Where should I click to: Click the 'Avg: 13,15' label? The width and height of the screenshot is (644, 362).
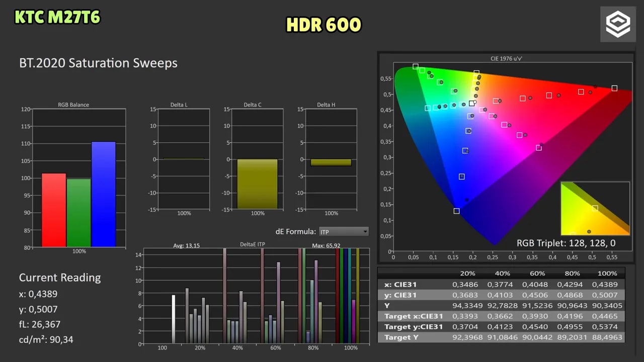pos(186,245)
